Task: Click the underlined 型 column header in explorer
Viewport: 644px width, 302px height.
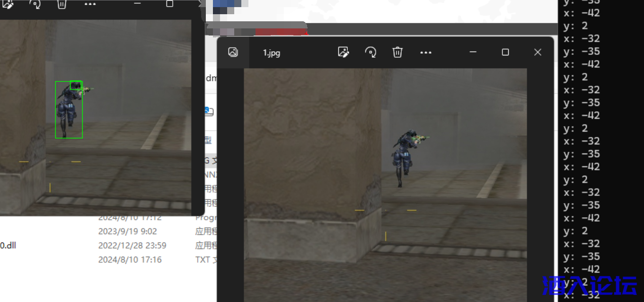Action: pos(208,140)
